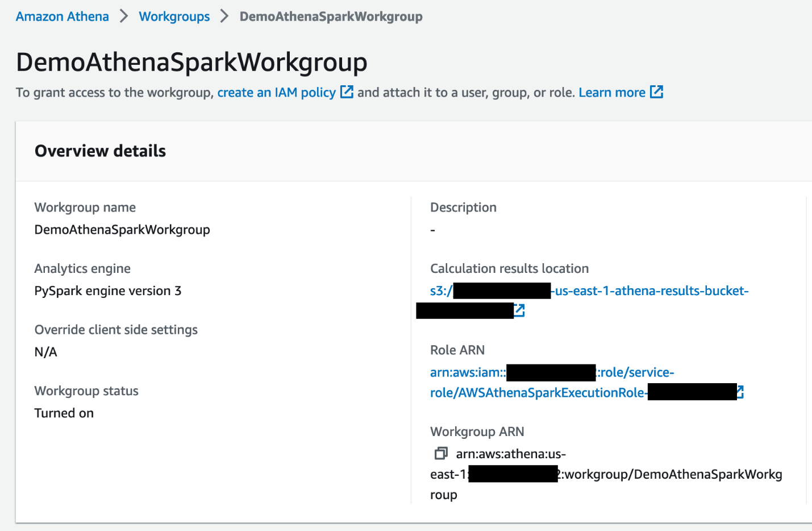Click the Description label
812x531 pixels.
tap(464, 208)
